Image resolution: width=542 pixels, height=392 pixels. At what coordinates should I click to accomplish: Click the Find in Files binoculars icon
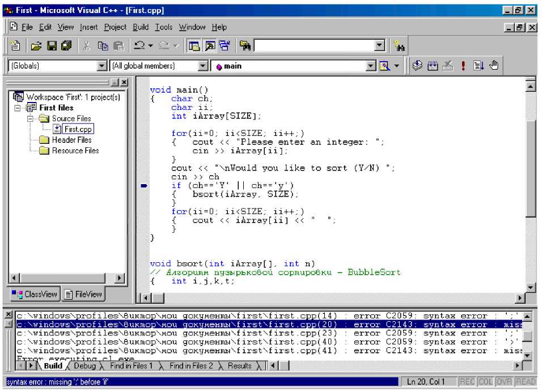(x=245, y=45)
